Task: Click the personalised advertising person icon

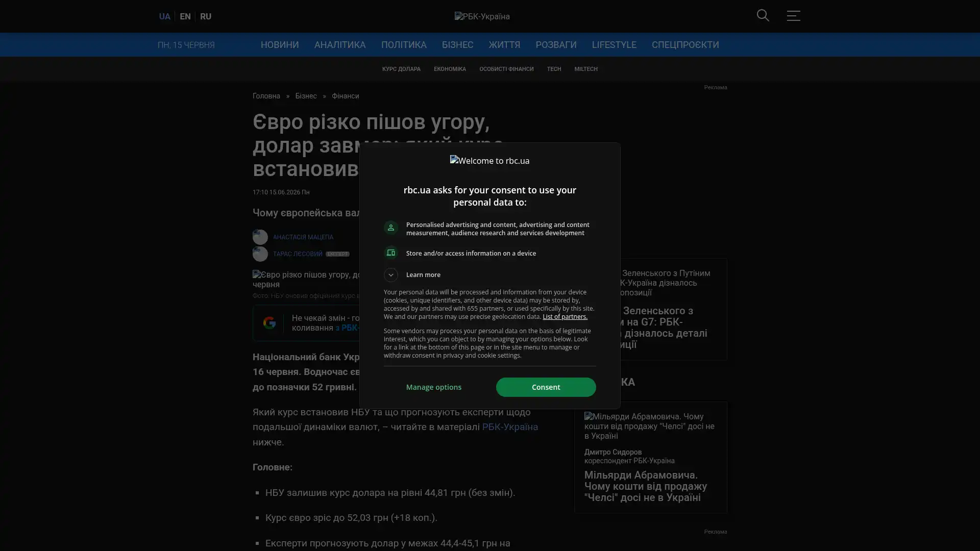Action: pyautogui.click(x=391, y=228)
